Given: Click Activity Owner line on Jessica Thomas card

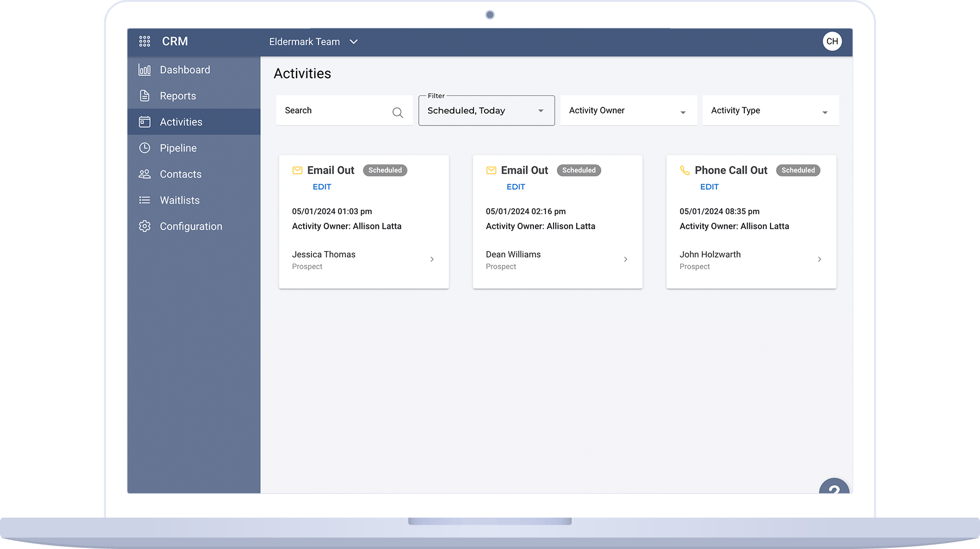Looking at the screenshot, I should pyautogui.click(x=347, y=226).
